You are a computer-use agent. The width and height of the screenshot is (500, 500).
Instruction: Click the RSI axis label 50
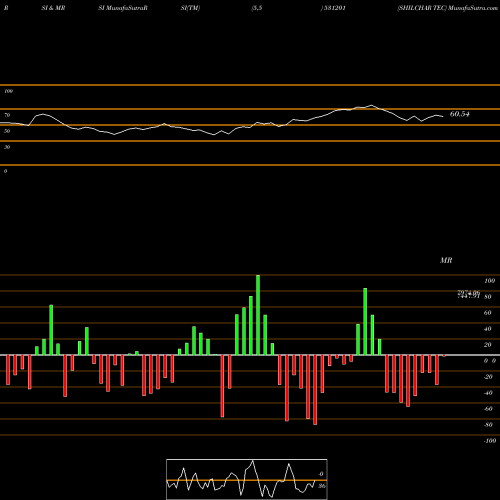click(7, 131)
